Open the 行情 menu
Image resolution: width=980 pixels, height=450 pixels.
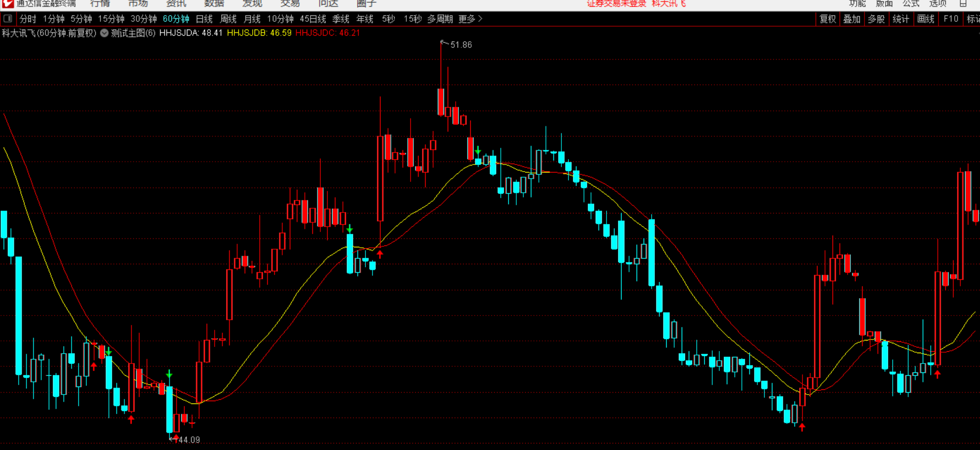100,4
